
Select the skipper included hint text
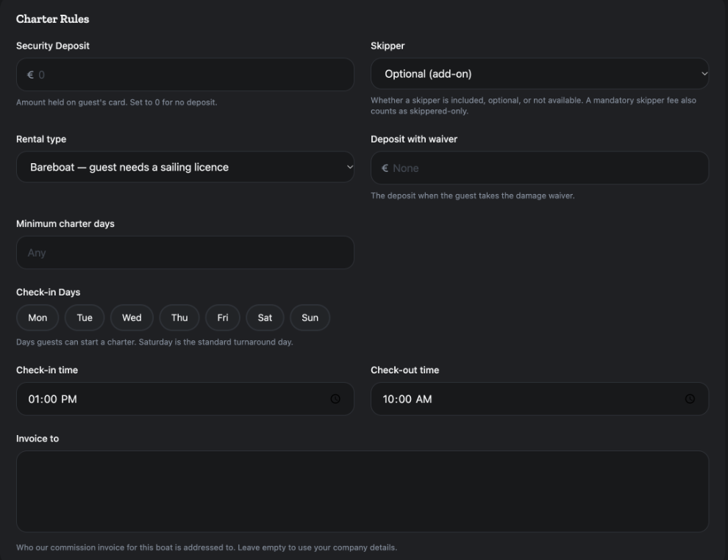533,106
